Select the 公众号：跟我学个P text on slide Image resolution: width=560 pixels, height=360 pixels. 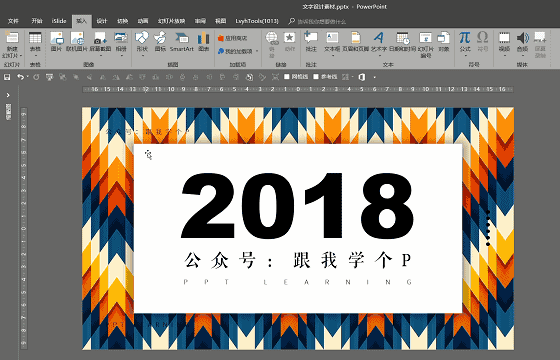click(x=298, y=260)
